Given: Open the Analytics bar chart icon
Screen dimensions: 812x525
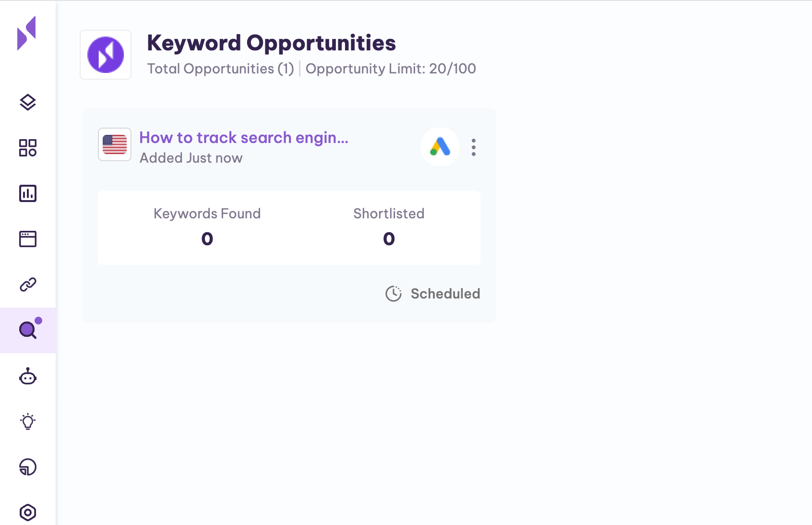Looking at the screenshot, I should tap(27, 193).
